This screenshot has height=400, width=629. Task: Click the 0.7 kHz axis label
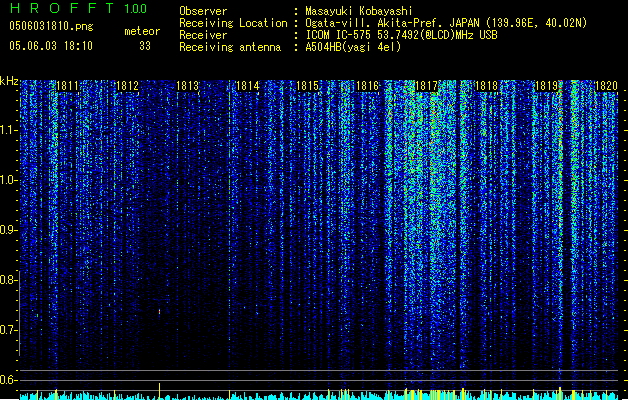coord(8,330)
